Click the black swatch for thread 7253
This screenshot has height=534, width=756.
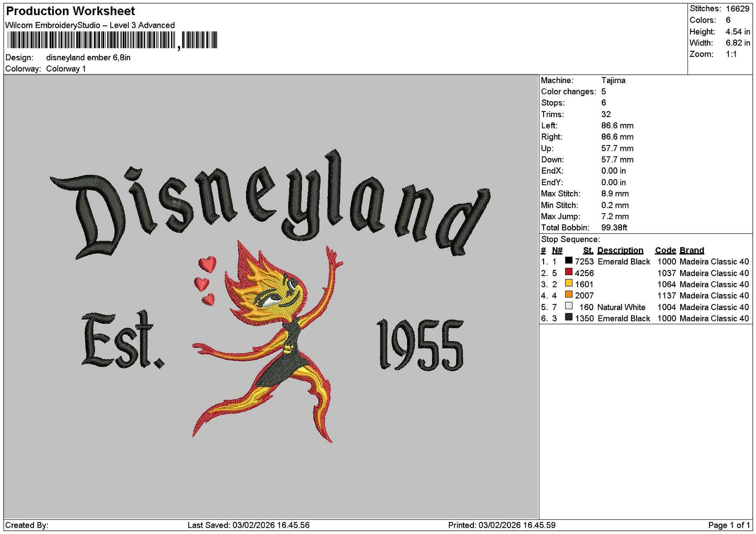[x=569, y=260]
